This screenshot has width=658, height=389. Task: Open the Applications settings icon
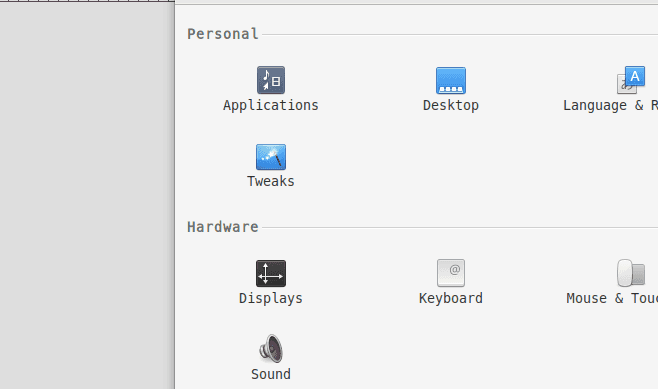coord(271,80)
